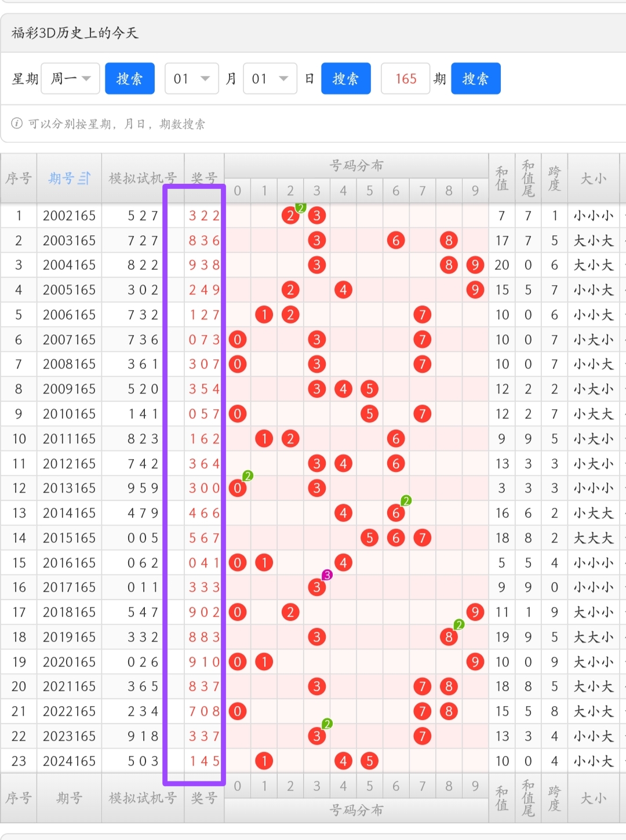Click red ball 7 in row 2023165
Viewport: 626px width, 840px height.
tap(423, 736)
